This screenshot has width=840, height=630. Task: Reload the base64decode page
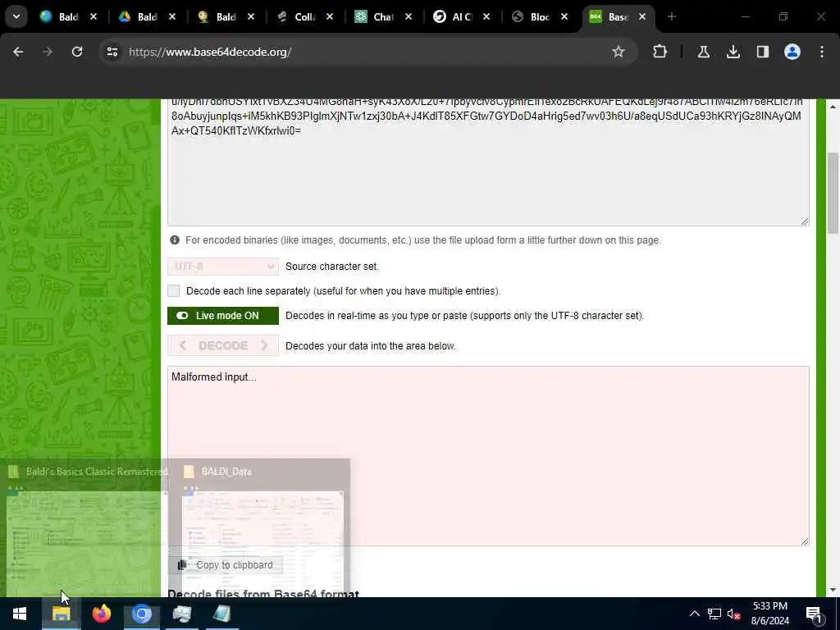point(77,52)
